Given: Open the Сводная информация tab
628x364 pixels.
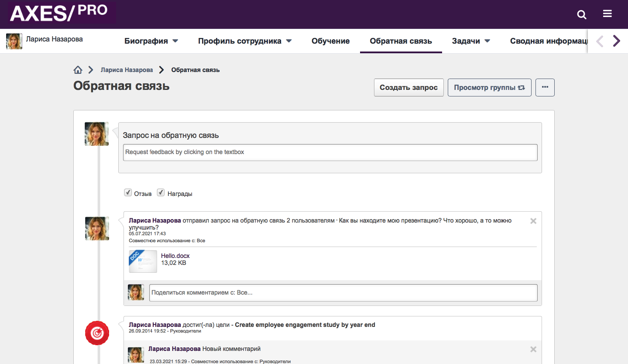Looking at the screenshot, I should (549, 41).
